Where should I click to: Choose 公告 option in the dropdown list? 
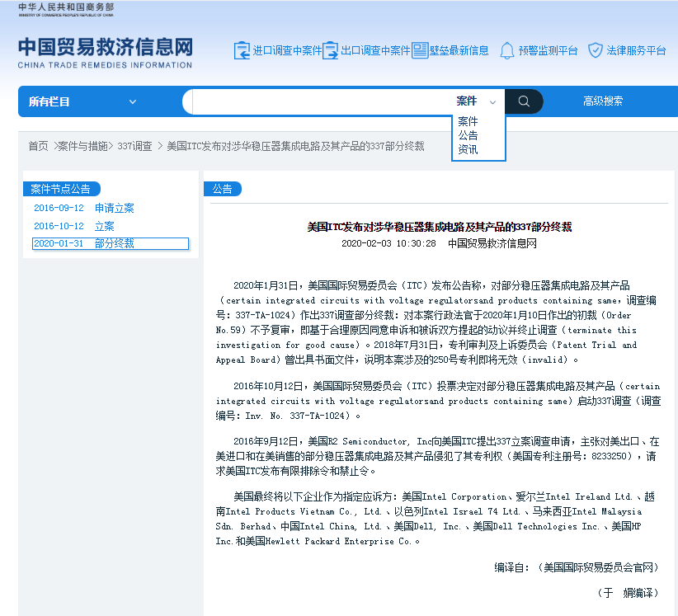click(x=468, y=135)
